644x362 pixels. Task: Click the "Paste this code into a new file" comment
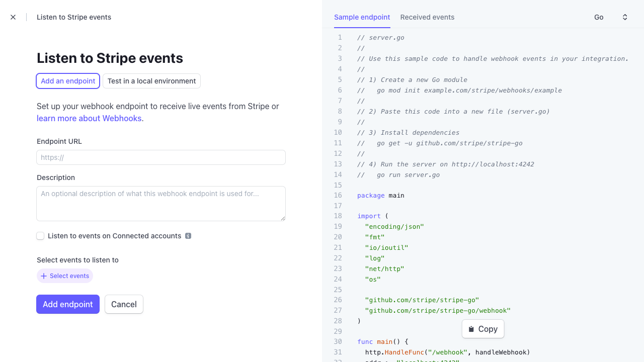[x=453, y=112]
